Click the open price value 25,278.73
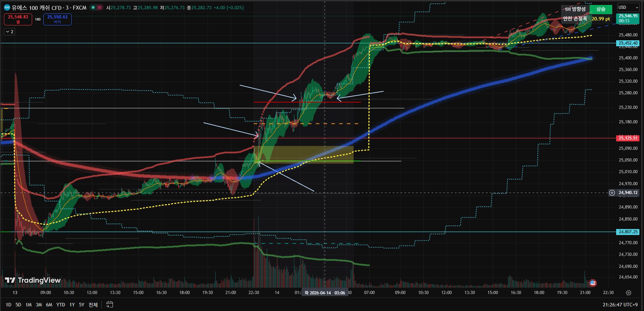Image resolution: width=644 pixels, height=311 pixels. pos(121,7)
